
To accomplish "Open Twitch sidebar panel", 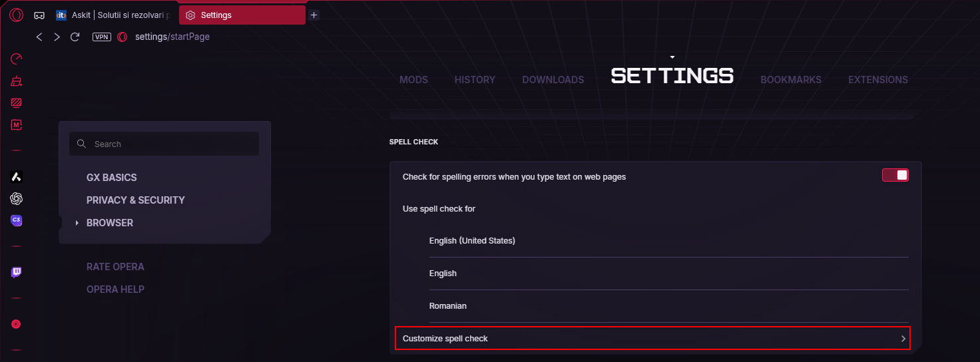I will pos(17,272).
